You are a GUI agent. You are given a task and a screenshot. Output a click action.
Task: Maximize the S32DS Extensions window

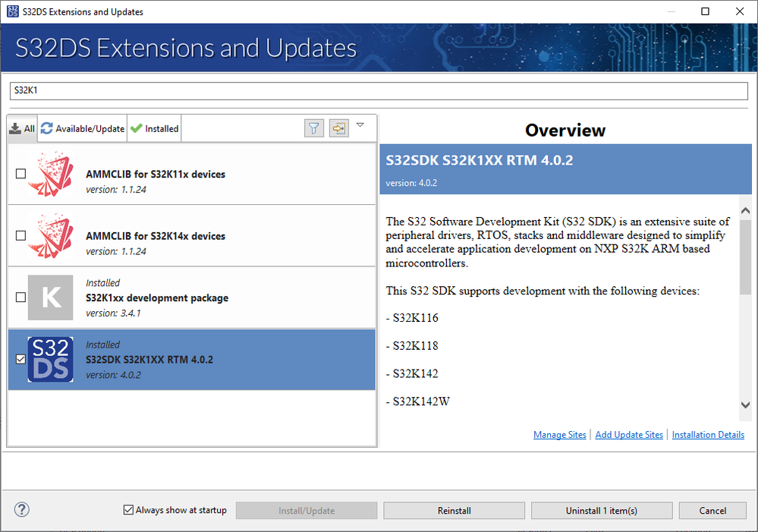point(706,11)
